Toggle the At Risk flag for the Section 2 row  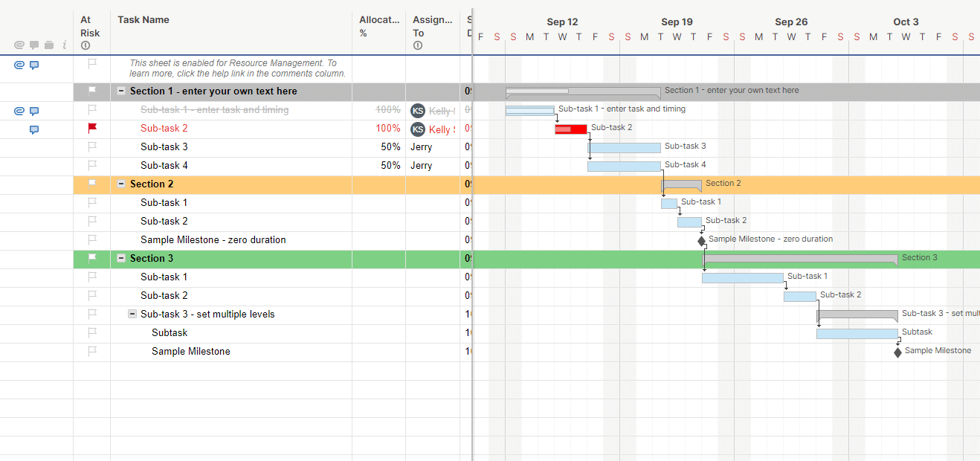pyautogui.click(x=92, y=184)
